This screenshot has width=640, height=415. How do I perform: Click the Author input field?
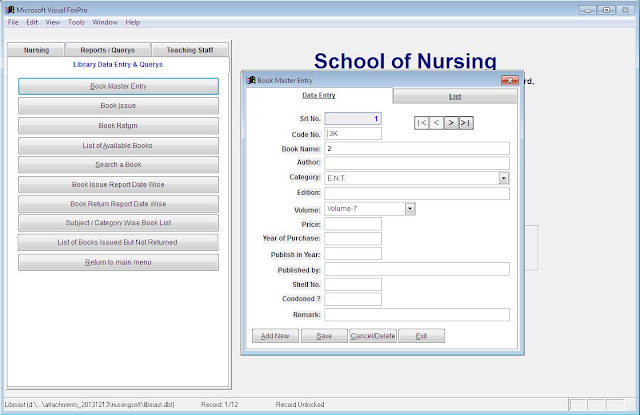click(417, 163)
